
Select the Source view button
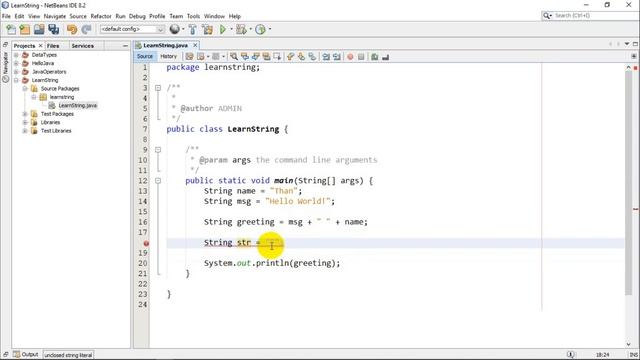click(x=144, y=56)
